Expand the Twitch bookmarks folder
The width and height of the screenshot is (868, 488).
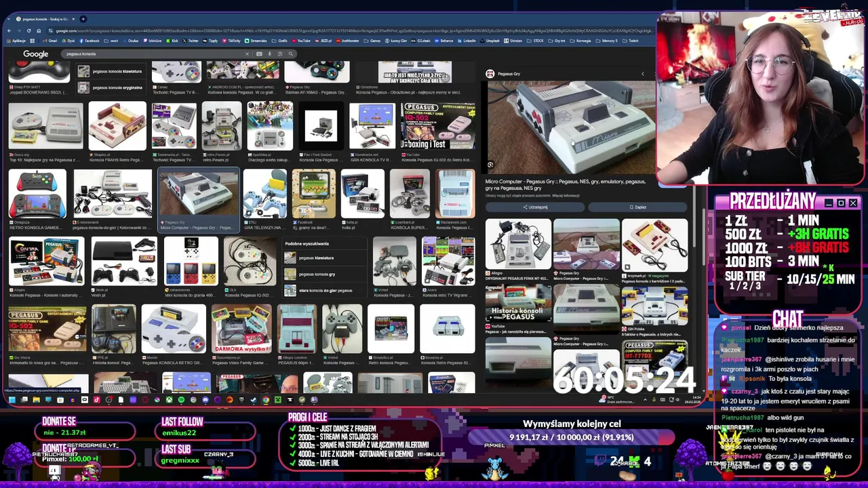click(631, 41)
